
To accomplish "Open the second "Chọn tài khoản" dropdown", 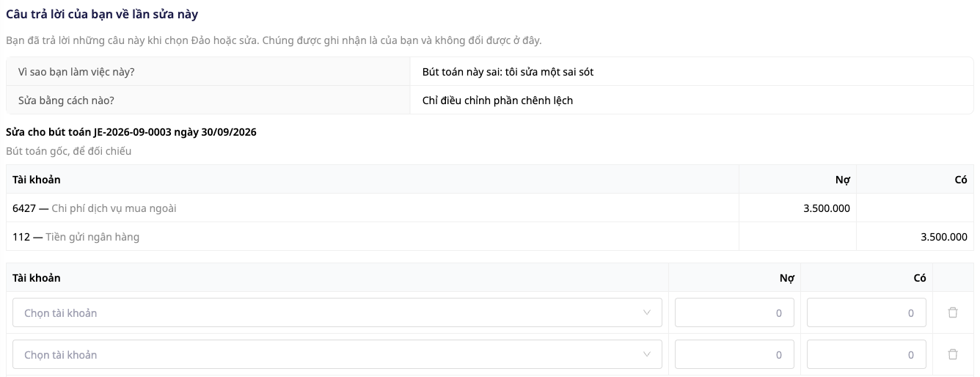I will (337, 354).
